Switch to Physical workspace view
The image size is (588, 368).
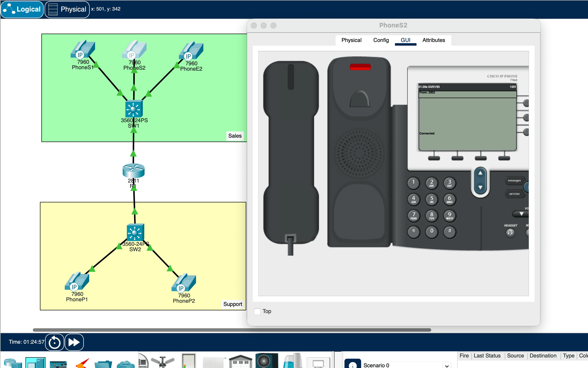pyautogui.click(x=67, y=9)
